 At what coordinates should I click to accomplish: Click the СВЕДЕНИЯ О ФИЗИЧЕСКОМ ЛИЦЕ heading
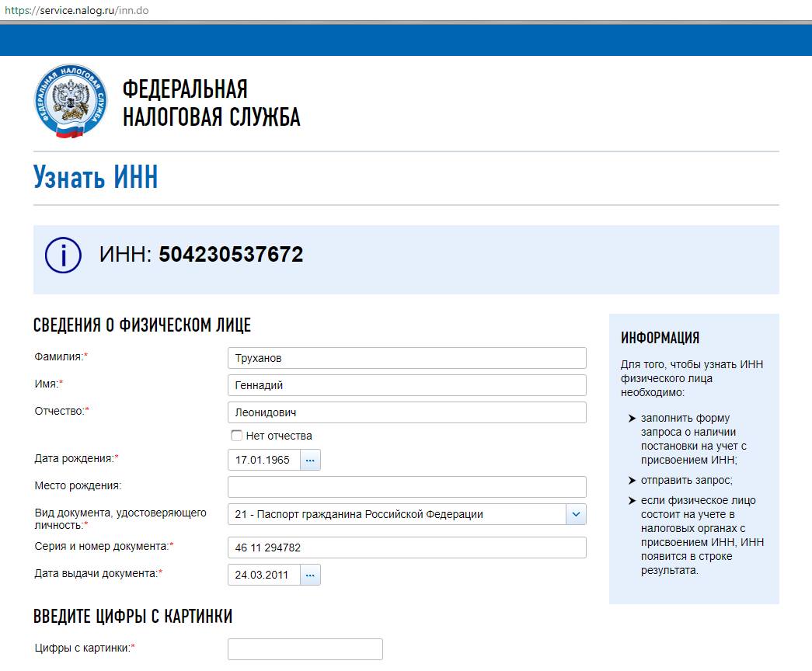pyautogui.click(x=142, y=325)
